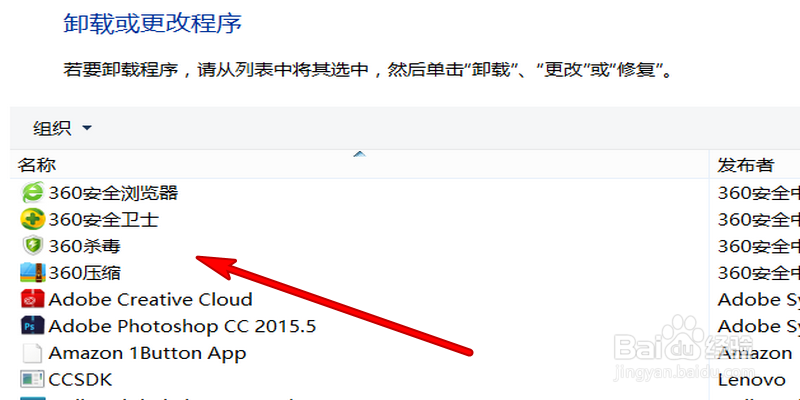This screenshot has height=400, width=800.
Task: Click publisher cell of Adobe Creative Cloud row
Action: point(759,299)
